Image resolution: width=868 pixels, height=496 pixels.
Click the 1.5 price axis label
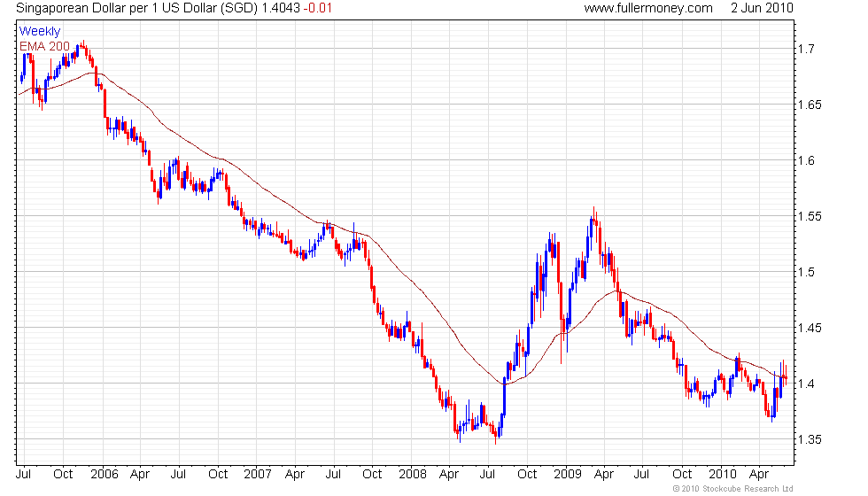(x=805, y=272)
